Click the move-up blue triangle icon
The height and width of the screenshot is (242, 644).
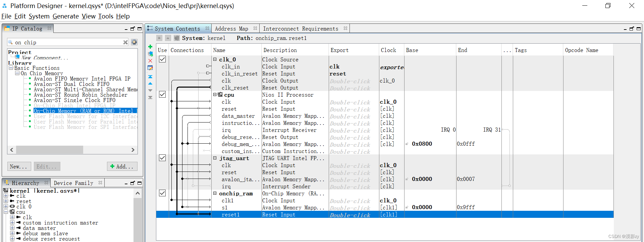click(x=150, y=84)
